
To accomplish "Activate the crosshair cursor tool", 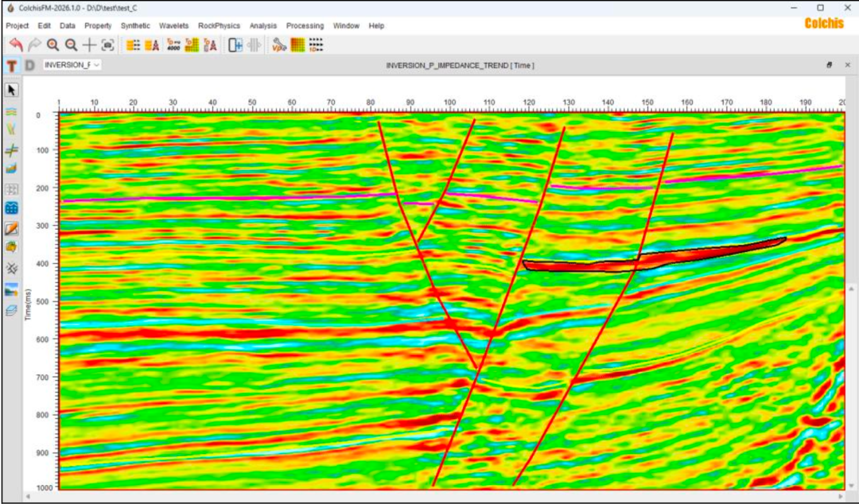I will click(x=89, y=45).
